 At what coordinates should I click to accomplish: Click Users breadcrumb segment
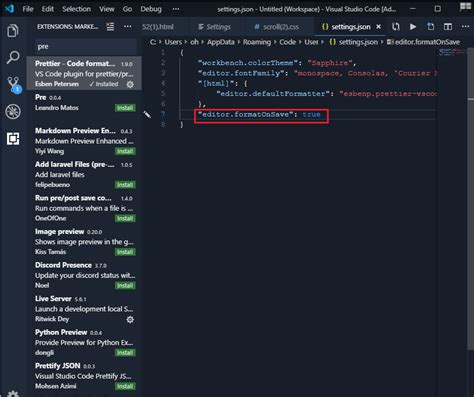click(173, 42)
